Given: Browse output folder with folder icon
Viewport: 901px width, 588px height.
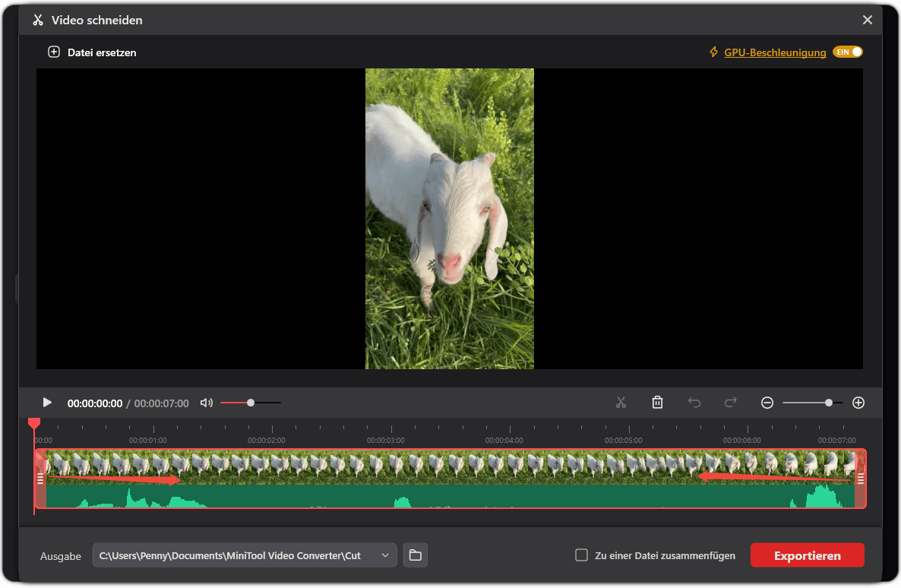Looking at the screenshot, I should tap(416, 555).
